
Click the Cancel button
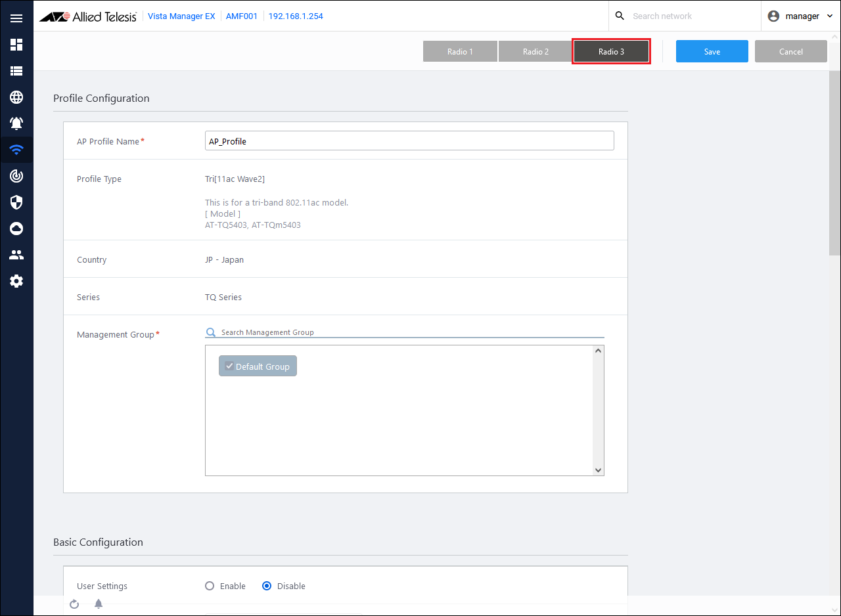pyautogui.click(x=790, y=51)
